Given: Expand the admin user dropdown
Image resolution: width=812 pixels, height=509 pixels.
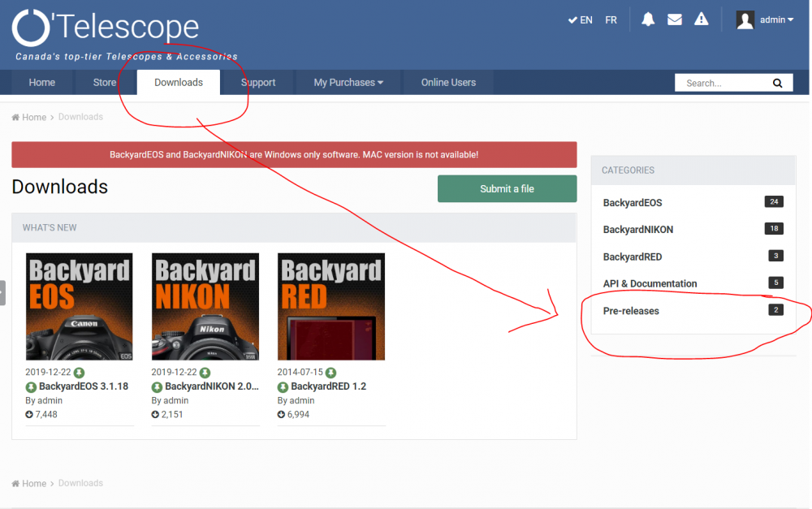Looking at the screenshot, I should 777,20.
